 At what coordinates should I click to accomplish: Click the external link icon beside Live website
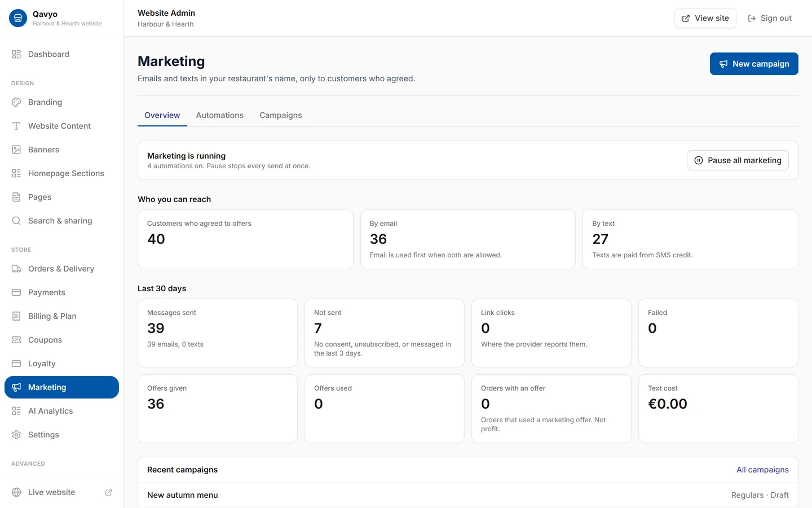(108, 492)
